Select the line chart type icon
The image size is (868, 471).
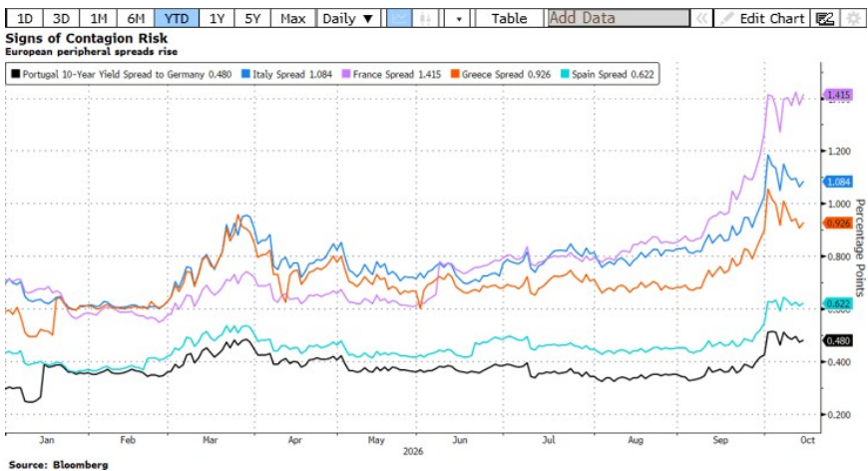click(x=399, y=18)
